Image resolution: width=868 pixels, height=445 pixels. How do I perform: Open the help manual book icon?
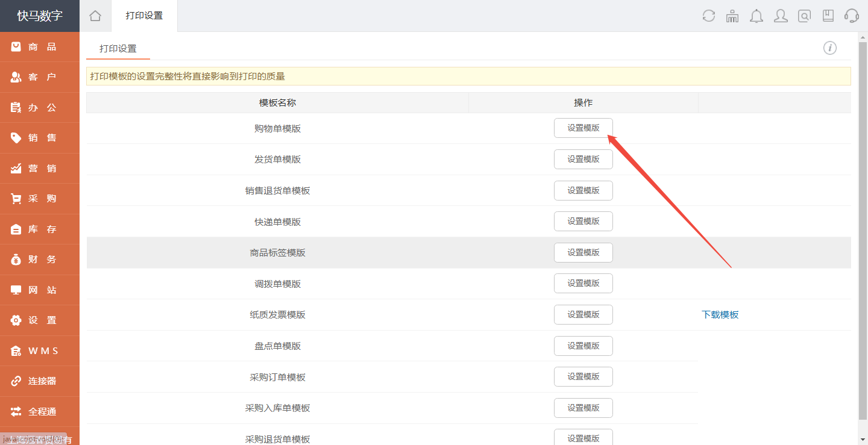[828, 16]
